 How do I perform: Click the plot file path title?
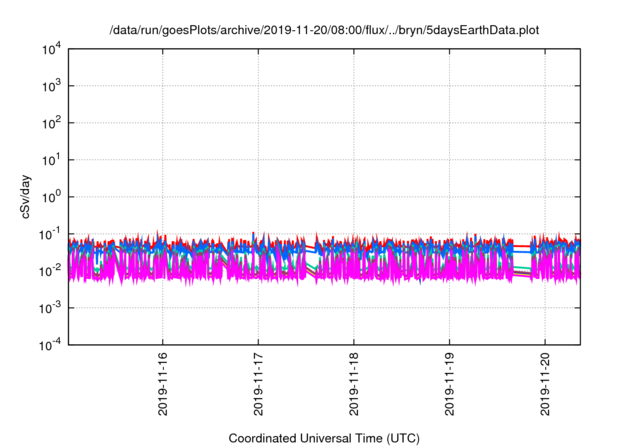pos(324,31)
